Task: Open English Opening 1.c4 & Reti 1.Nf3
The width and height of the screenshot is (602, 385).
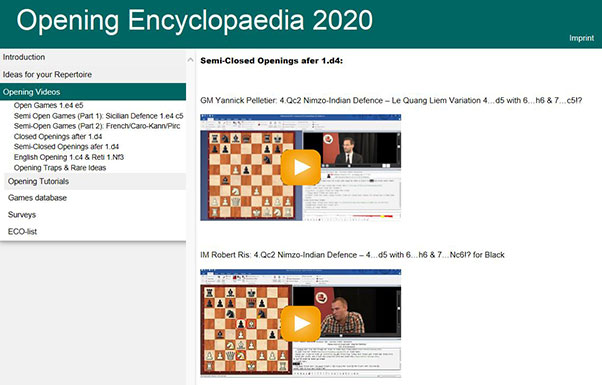Action: coord(69,157)
